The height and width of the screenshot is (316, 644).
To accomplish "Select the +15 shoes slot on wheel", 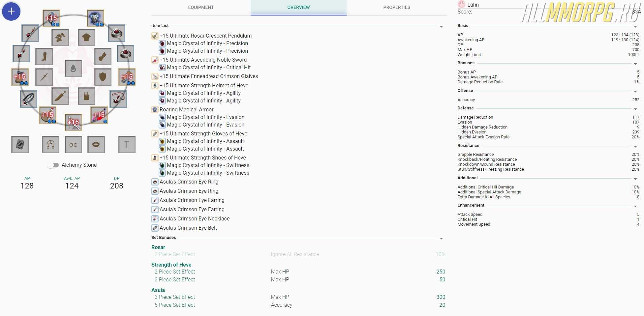I will pos(20,77).
